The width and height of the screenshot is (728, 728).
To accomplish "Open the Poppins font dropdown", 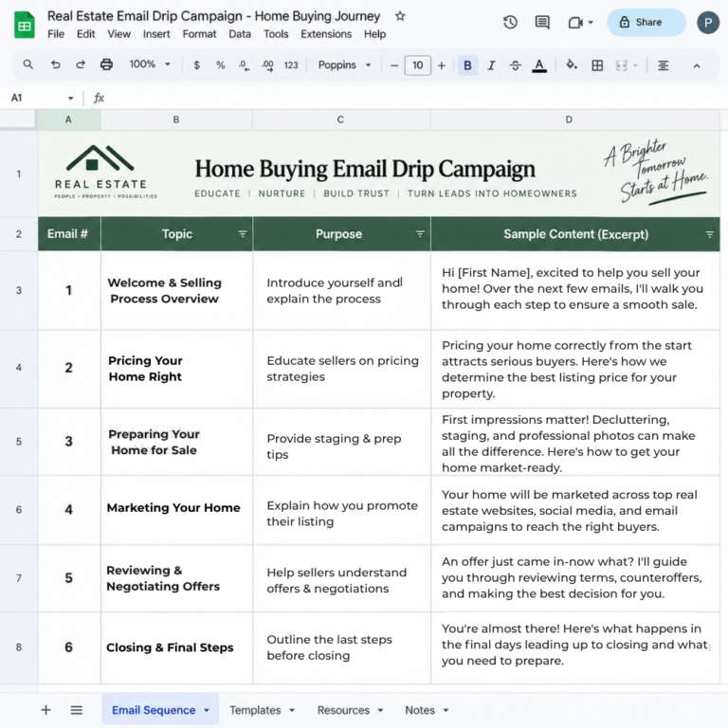I will click(344, 65).
